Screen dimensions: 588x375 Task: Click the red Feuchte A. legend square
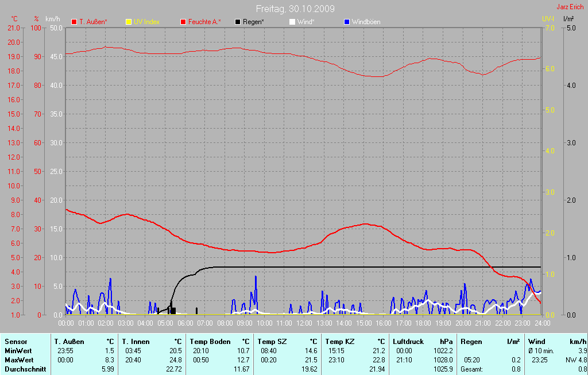(x=183, y=22)
